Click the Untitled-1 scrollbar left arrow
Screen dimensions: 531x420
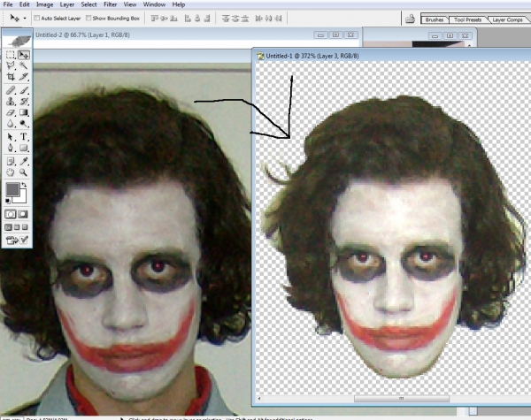click(259, 399)
